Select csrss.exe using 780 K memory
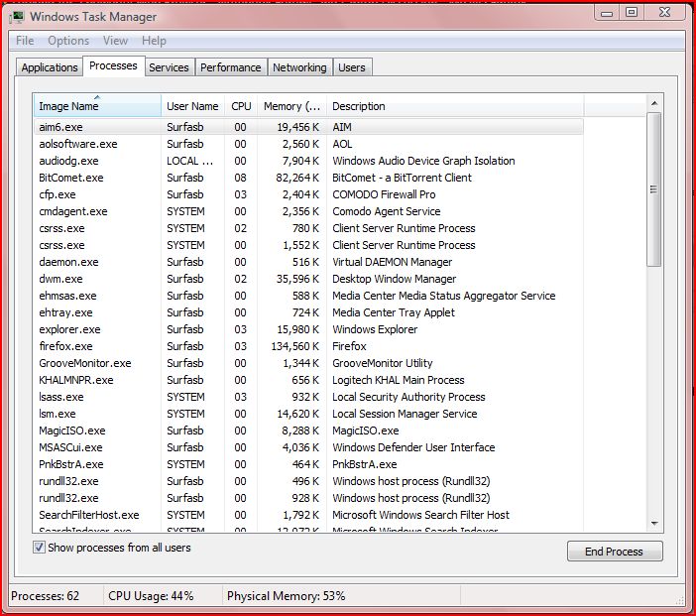Screen dimensions: 696x616 tap(308, 228)
